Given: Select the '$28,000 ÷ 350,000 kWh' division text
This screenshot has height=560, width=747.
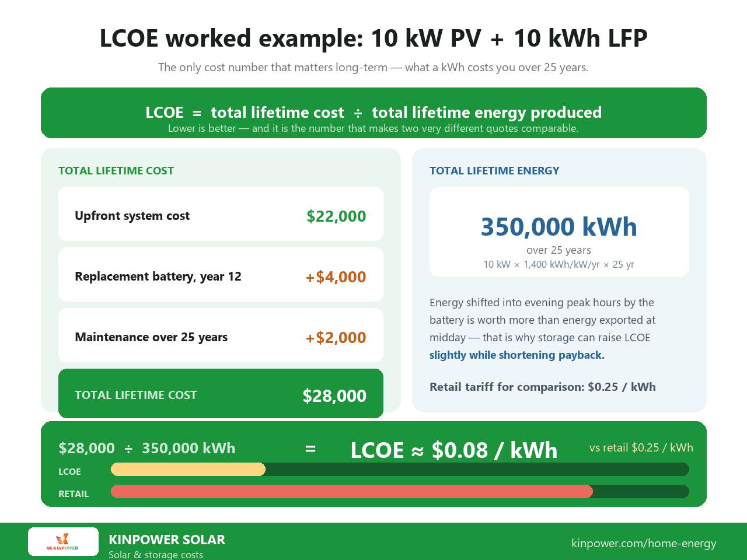Looking at the screenshot, I should (147, 448).
